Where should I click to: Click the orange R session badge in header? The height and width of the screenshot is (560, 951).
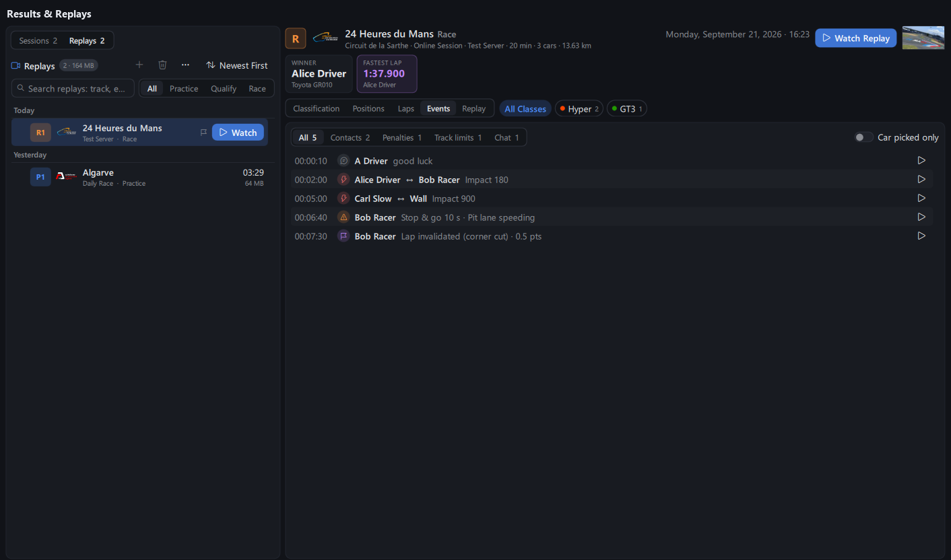[x=296, y=39]
